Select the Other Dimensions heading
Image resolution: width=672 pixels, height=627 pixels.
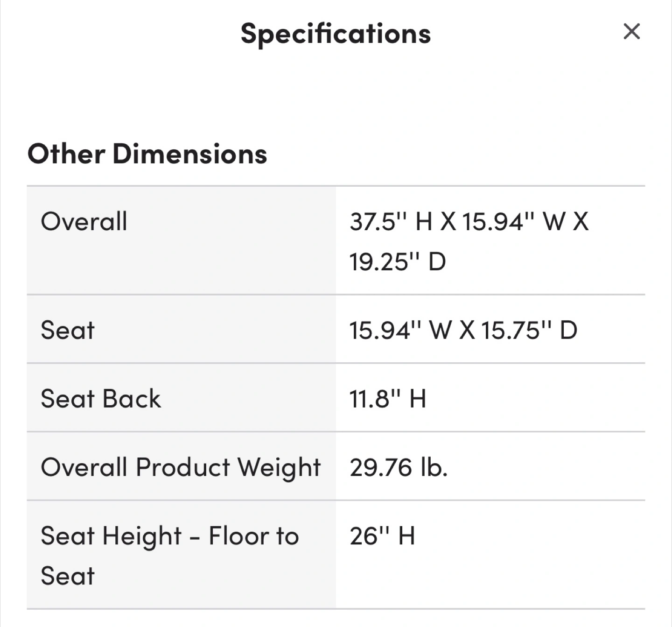[147, 154]
